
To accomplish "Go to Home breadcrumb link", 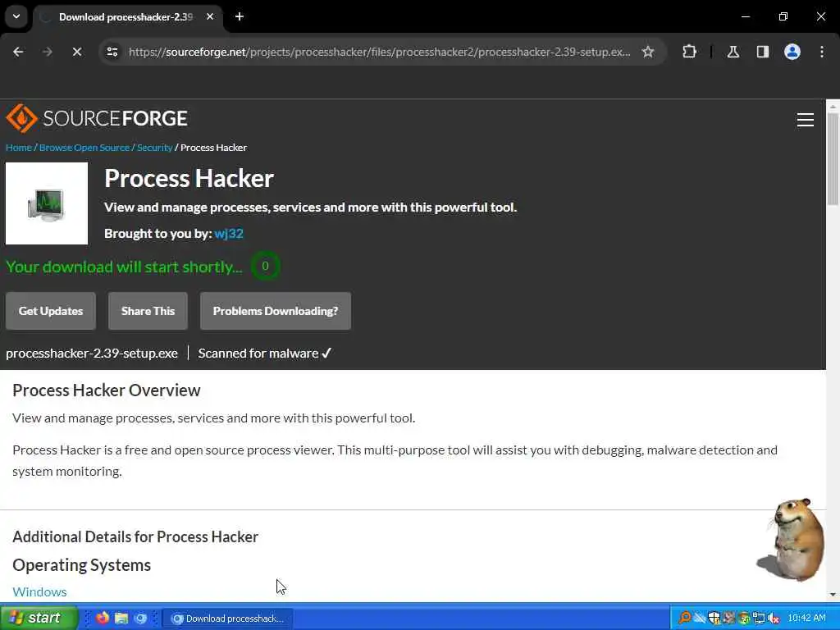I will (19, 148).
